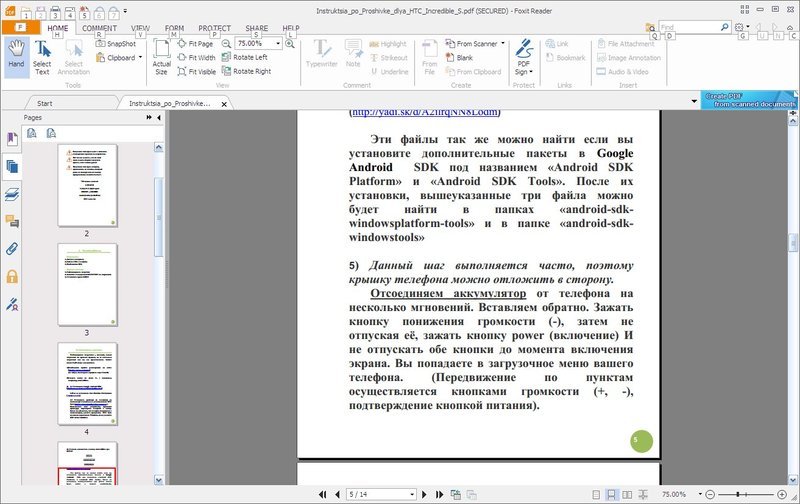Click the document vertical scrollbar down arrow
The image size is (800, 504).
coord(793,480)
